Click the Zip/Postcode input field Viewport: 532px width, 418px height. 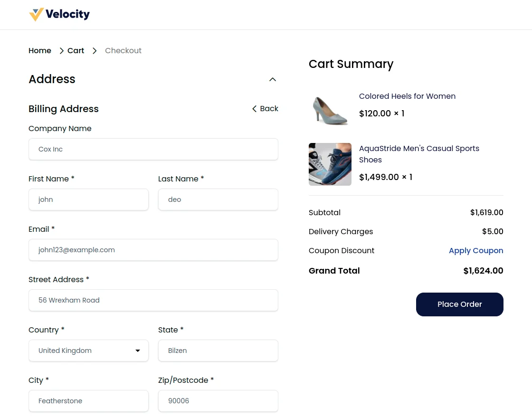pyautogui.click(x=218, y=401)
